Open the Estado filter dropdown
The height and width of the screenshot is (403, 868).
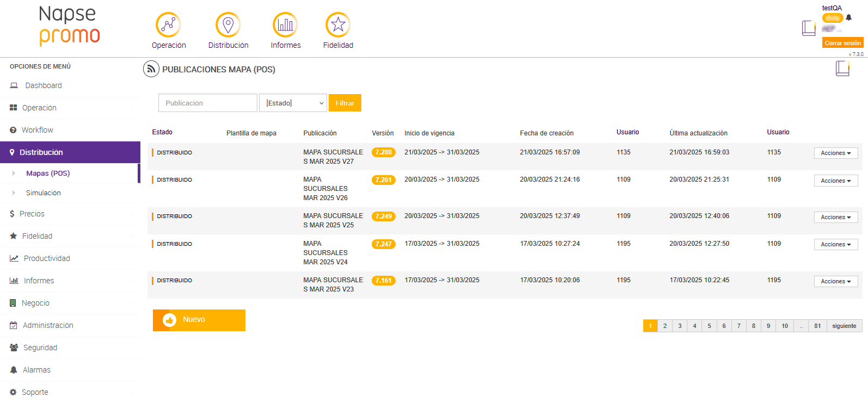[293, 103]
